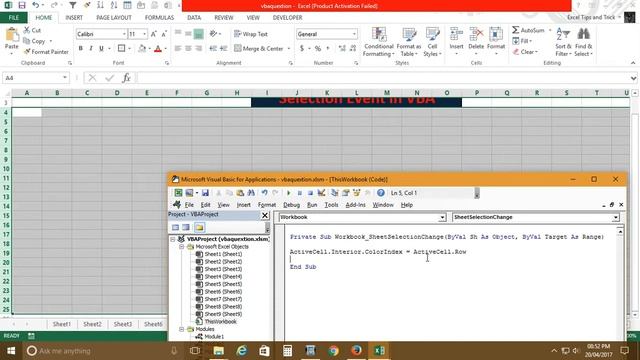Image resolution: width=640 pixels, height=360 pixels.
Task: Toggle Wrap Text in Alignment group
Action: (251, 34)
